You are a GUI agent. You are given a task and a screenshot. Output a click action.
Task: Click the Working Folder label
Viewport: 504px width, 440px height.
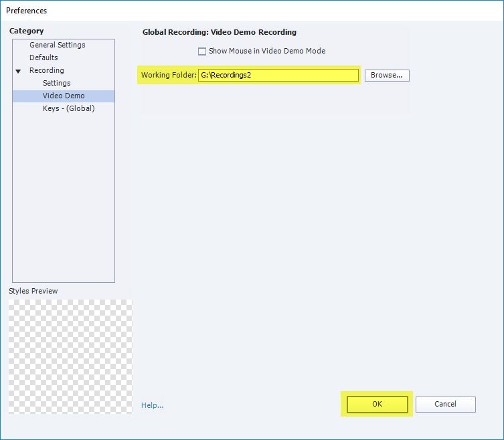coord(169,75)
